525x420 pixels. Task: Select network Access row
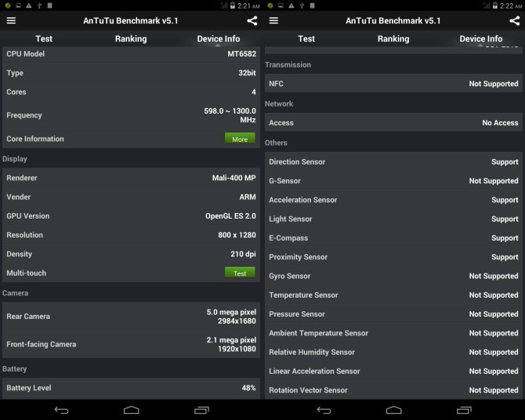click(393, 123)
